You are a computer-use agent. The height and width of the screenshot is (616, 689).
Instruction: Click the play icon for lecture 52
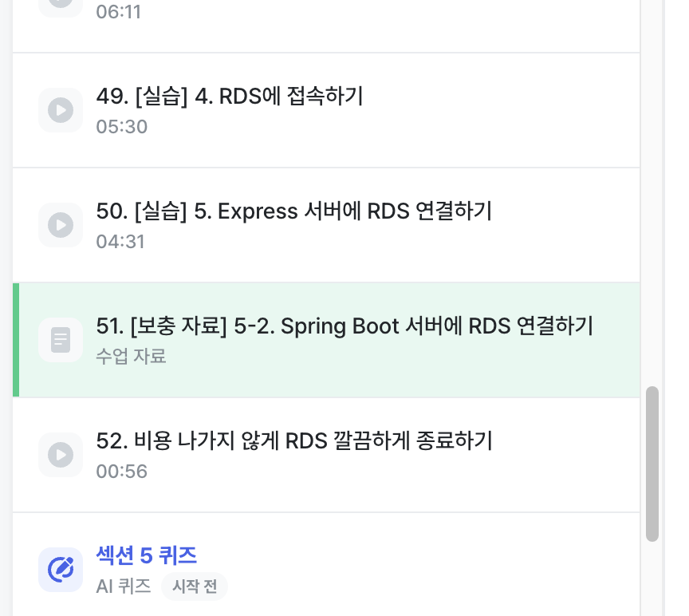61,455
